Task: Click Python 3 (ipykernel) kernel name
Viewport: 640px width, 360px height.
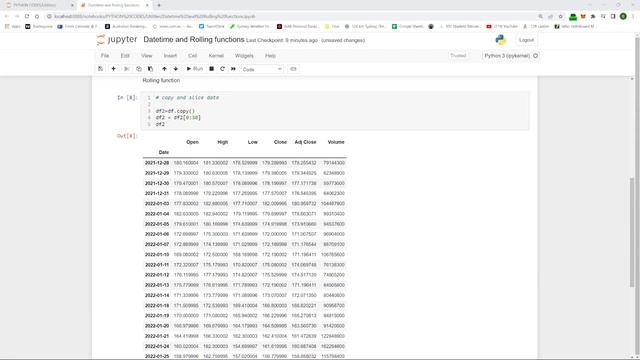Action: click(507, 56)
